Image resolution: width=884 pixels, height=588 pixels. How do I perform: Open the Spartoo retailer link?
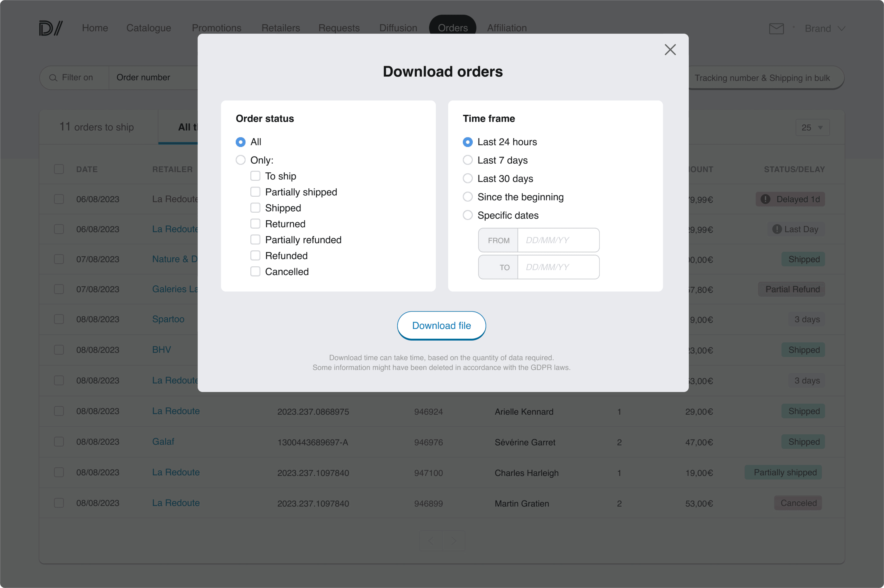click(x=168, y=319)
